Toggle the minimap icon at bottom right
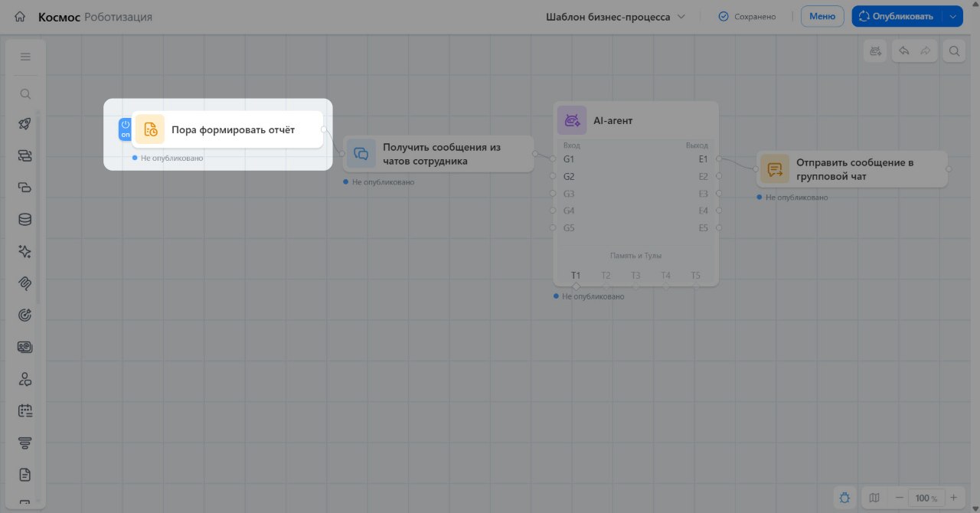 (x=874, y=498)
